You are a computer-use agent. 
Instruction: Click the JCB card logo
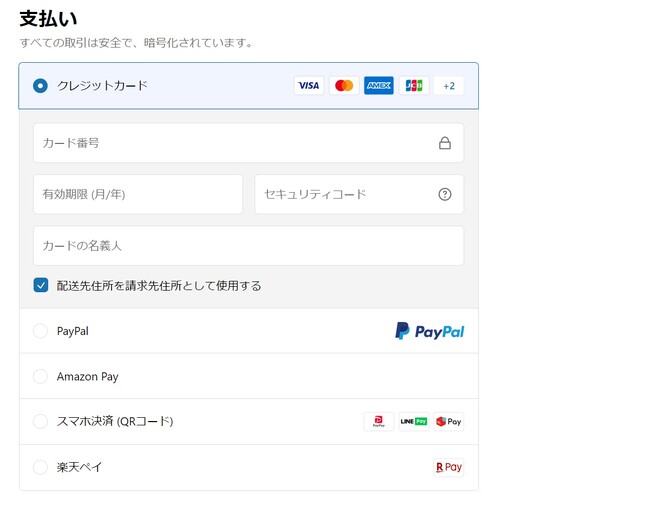414,86
